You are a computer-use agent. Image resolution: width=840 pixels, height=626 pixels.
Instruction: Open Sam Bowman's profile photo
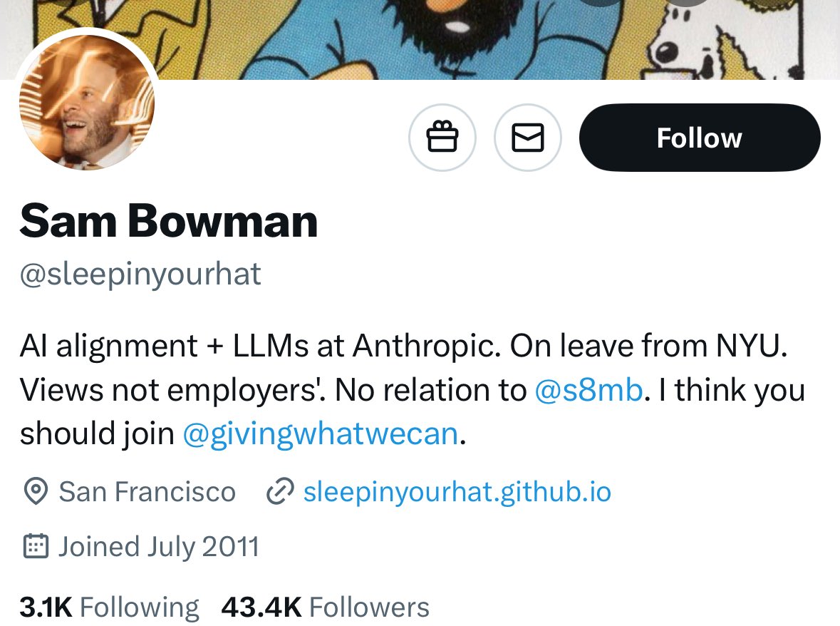pos(86,101)
